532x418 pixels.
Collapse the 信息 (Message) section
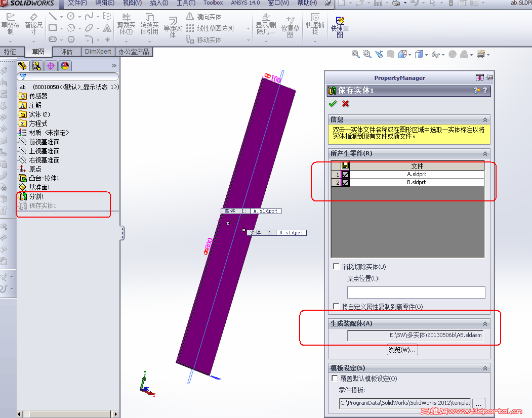point(485,120)
